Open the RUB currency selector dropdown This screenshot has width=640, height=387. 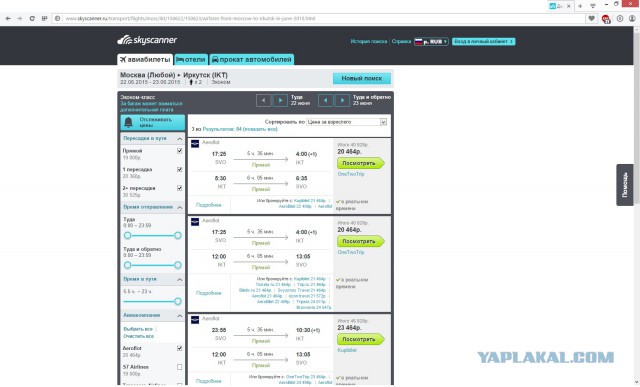(431, 42)
